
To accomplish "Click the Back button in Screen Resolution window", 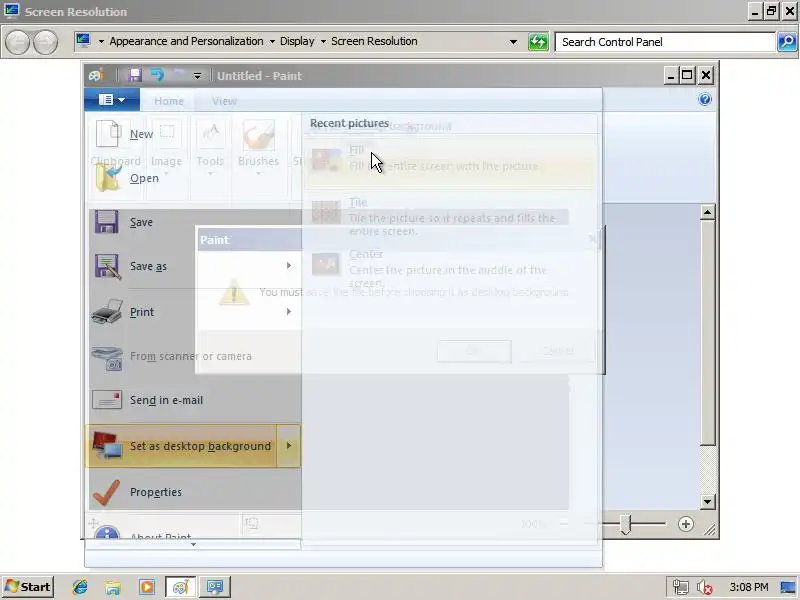I will 18,42.
